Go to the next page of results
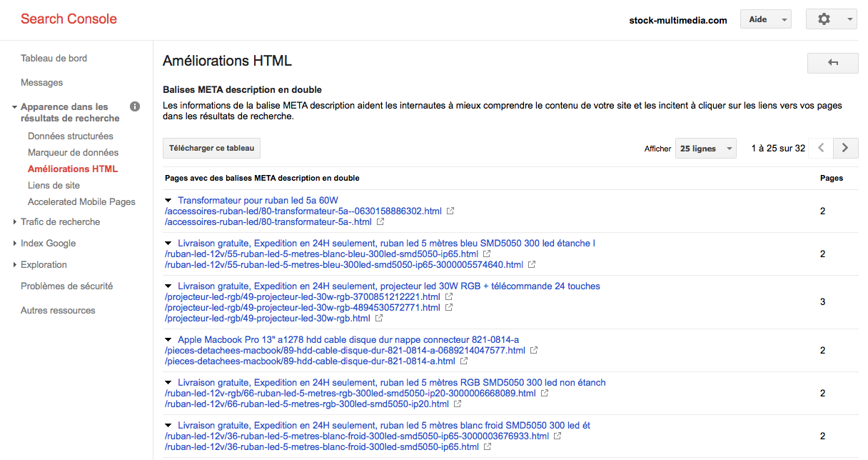868x460 pixels. [846, 148]
